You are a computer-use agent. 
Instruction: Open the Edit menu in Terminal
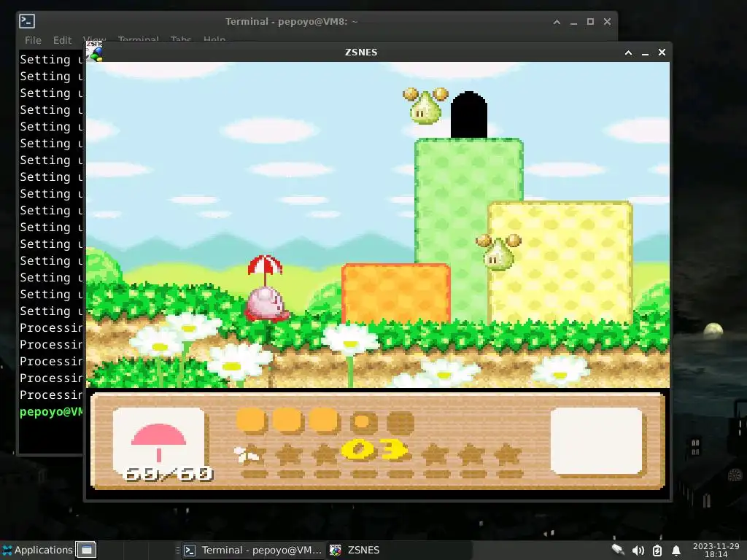(x=63, y=41)
